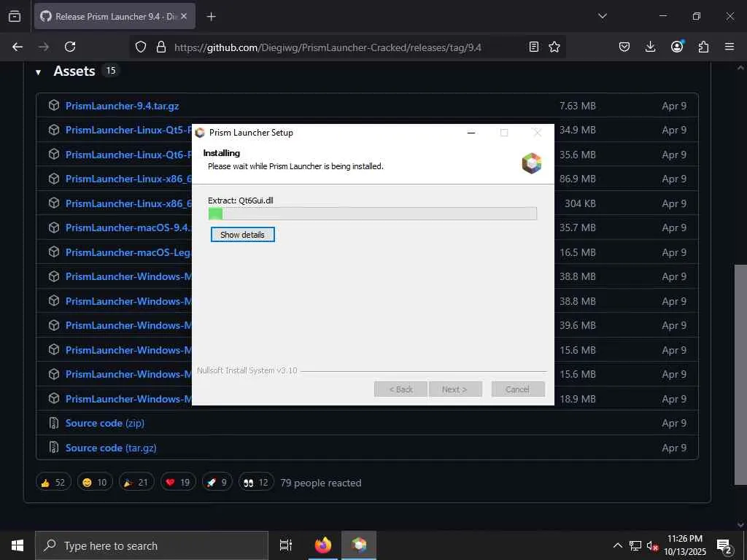747x560 pixels.
Task: Select the Release Prism Launcher 9.4 tab
Action: 115,16
